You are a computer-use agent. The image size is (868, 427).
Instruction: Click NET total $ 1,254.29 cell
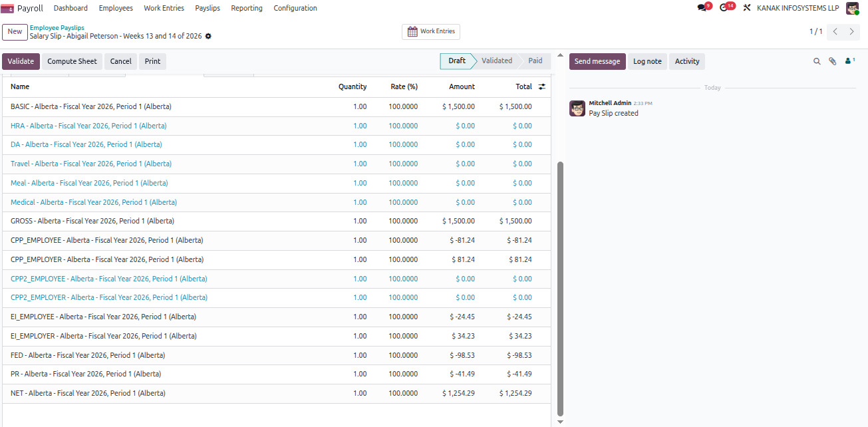(515, 393)
